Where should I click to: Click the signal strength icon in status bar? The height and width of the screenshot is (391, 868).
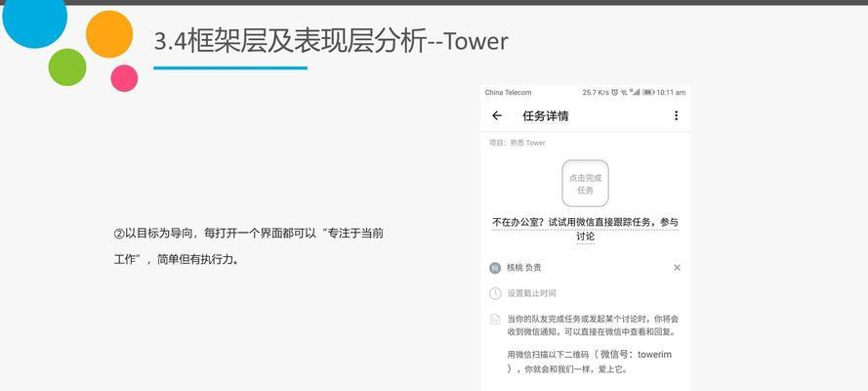pos(637,93)
